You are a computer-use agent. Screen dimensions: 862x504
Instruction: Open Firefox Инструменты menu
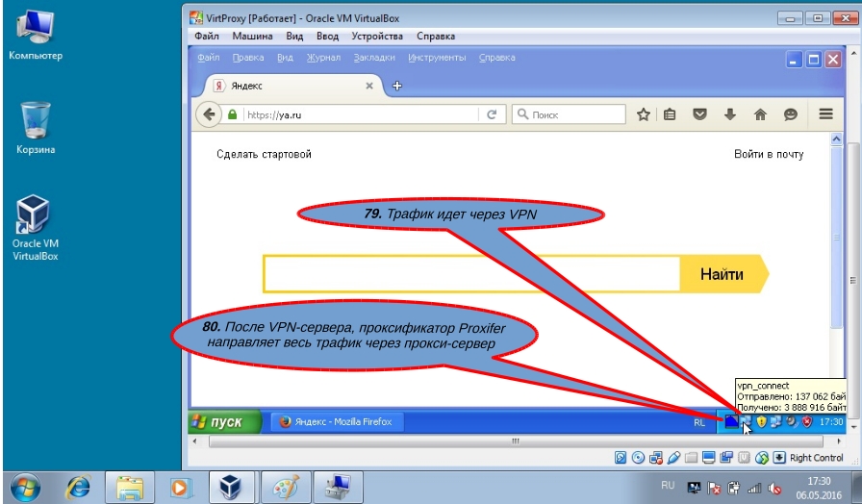[x=437, y=57]
